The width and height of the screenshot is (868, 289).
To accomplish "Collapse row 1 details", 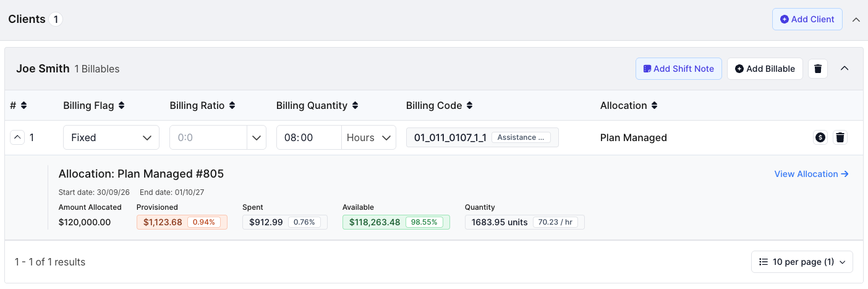I will pos(17,137).
